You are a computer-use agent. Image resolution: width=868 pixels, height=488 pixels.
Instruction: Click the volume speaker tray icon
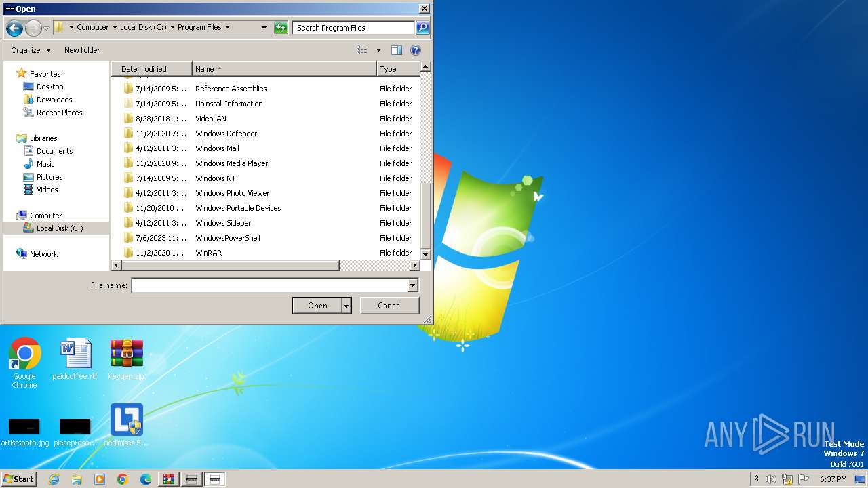pos(771,479)
